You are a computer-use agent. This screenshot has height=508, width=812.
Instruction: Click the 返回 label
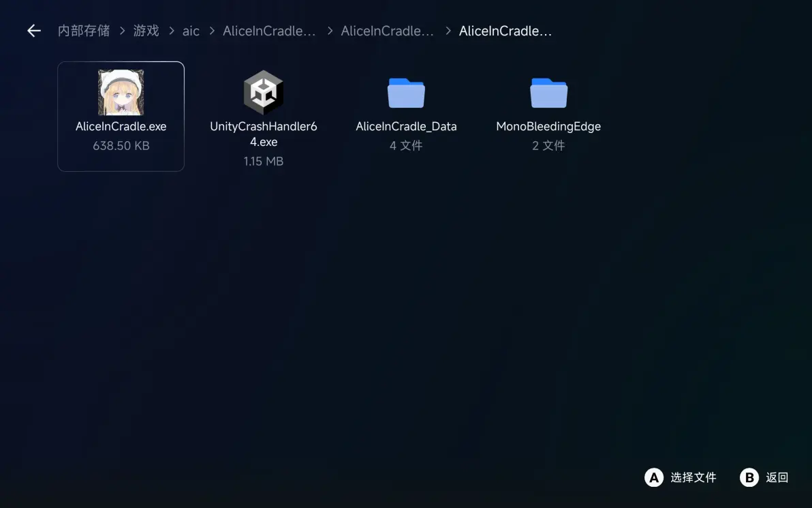pos(777,477)
